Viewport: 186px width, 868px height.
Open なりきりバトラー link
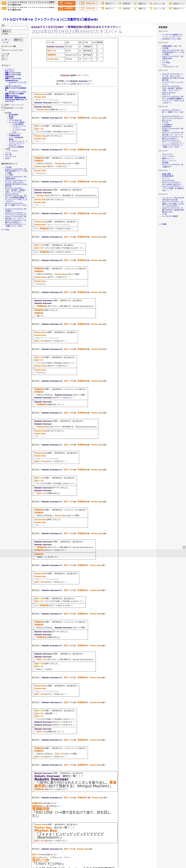click(15, 134)
